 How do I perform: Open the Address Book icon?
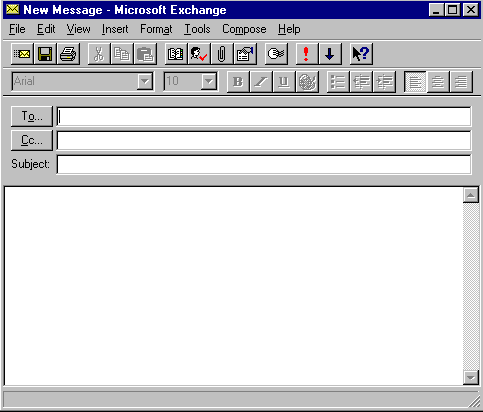click(176, 54)
